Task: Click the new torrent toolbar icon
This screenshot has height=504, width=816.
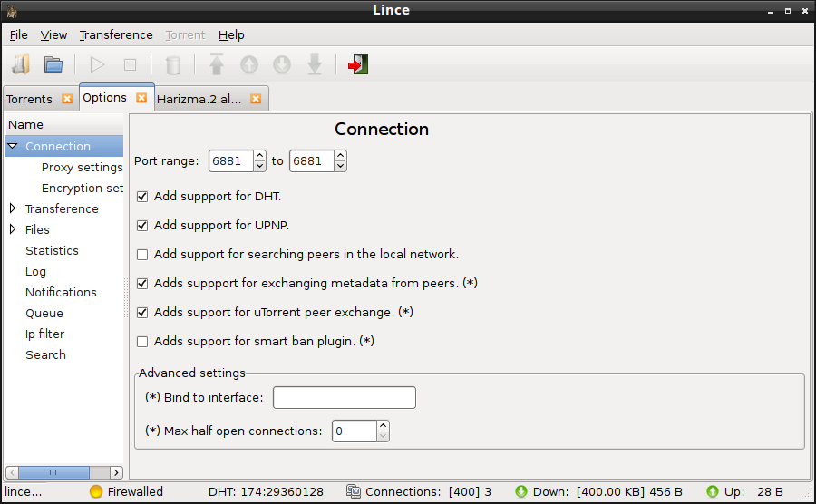Action: click(21, 65)
